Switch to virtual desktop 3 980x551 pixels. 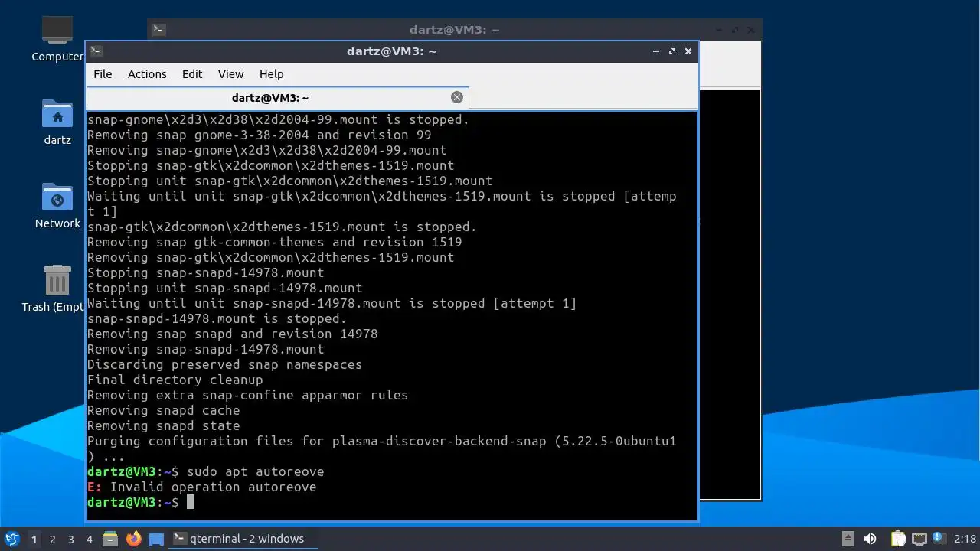(71, 539)
